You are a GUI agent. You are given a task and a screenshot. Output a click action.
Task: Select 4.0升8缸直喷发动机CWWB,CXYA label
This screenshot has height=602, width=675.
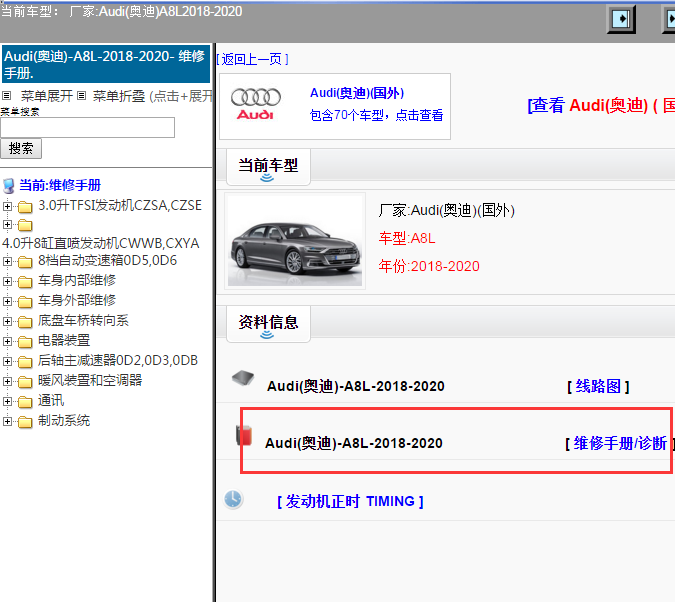pos(101,243)
